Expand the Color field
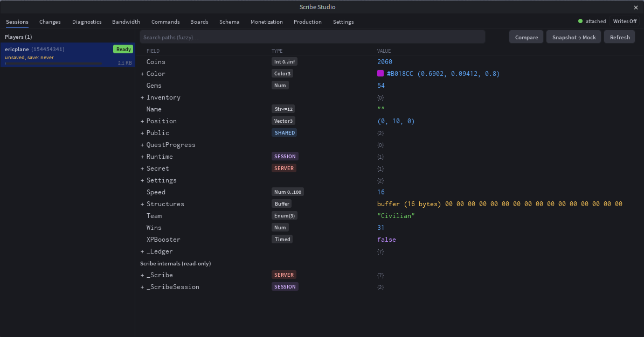644x337 pixels. (142, 74)
